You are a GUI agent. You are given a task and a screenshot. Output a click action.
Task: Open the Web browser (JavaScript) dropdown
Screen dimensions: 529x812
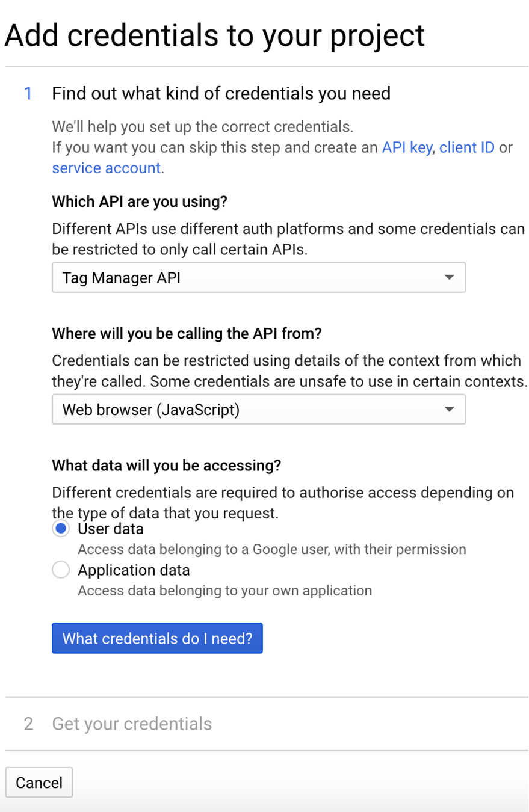(x=259, y=410)
